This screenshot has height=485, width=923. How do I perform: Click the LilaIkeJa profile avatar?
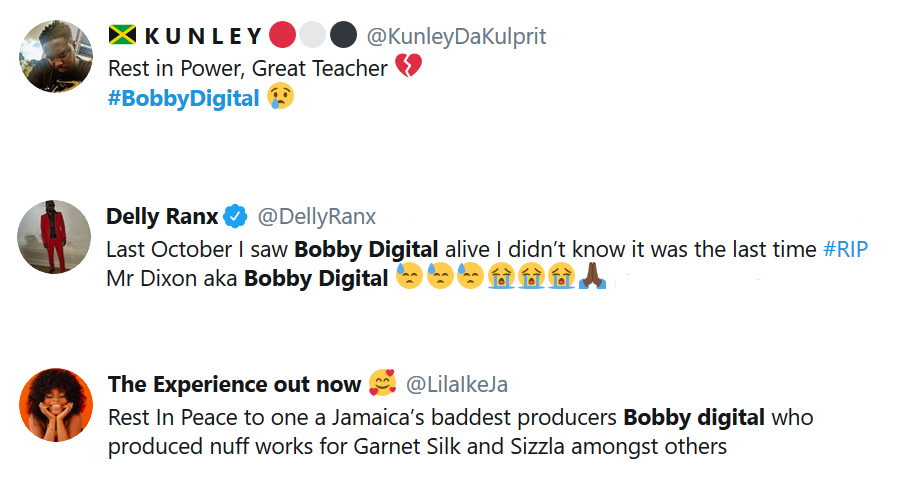(x=54, y=404)
